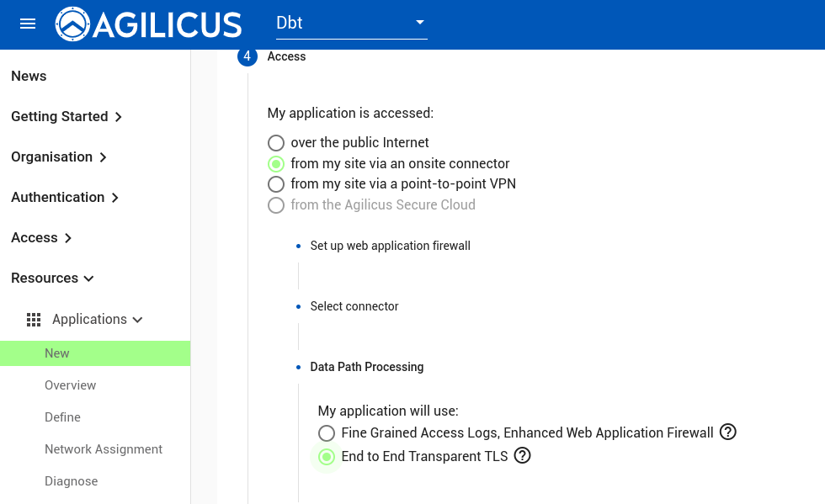Image resolution: width=825 pixels, height=504 pixels.
Task: Select End to End Transparent TLS
Action: click(x=327, y=457)
